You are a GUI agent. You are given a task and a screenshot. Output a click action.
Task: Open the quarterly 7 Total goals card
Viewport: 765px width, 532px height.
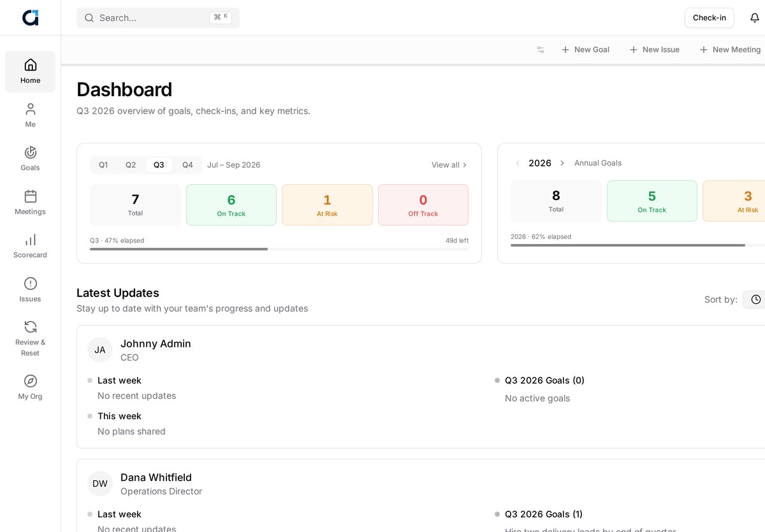[135, 205]
